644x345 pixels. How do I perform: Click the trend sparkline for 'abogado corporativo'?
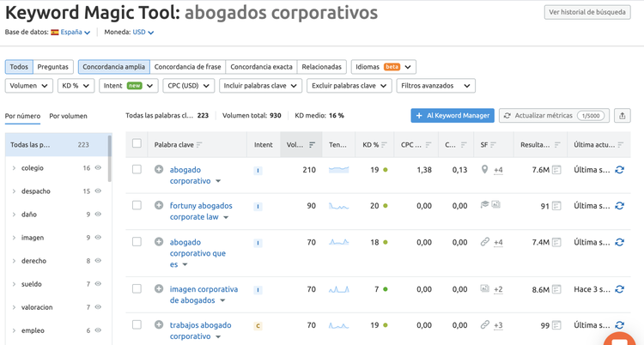(339, 170)
